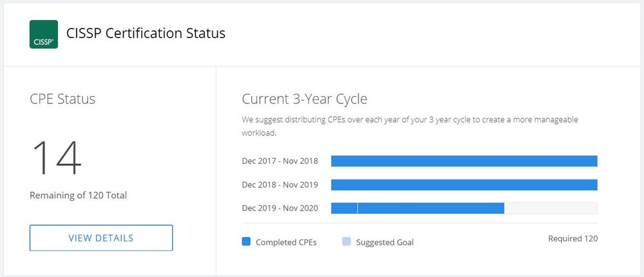Viewport: 644px width, 277px height.
Task: Click the Dec 2019 - Nov 2020 label
Action: point(280,208)
